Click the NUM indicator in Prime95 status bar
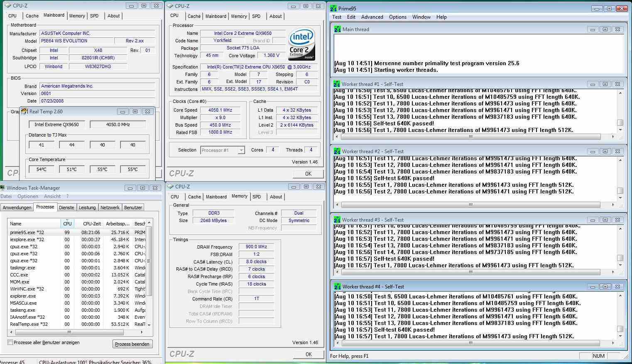The width and height of the screenshot is (632, 364). click(x=598, y=356)
